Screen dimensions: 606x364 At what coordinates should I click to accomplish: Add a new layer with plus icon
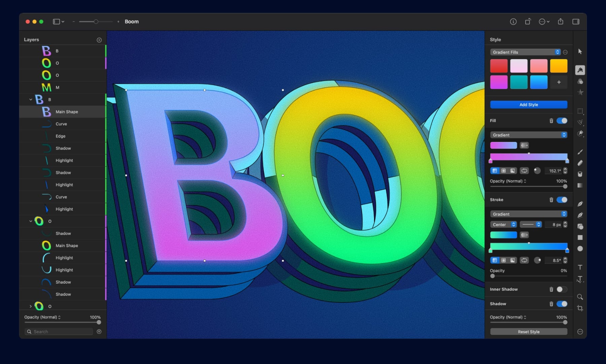(99, 40)
